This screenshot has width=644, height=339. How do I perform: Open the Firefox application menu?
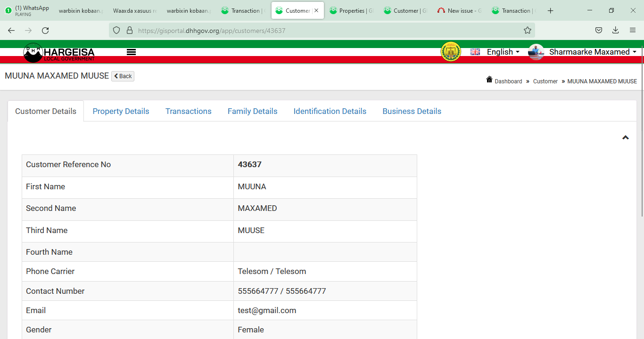click(633, 30)
